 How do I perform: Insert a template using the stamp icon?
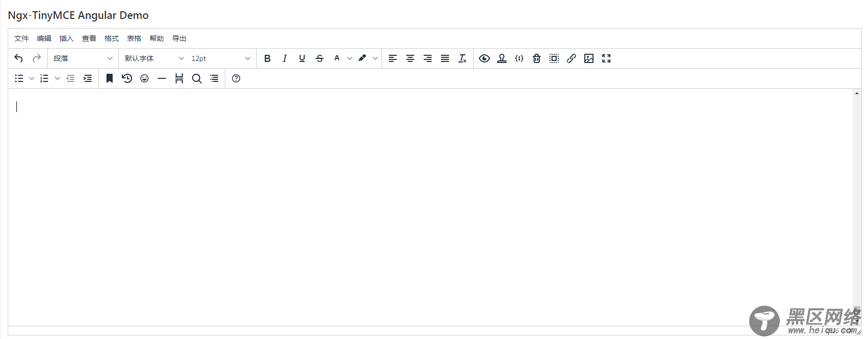[x=502, y=58]
